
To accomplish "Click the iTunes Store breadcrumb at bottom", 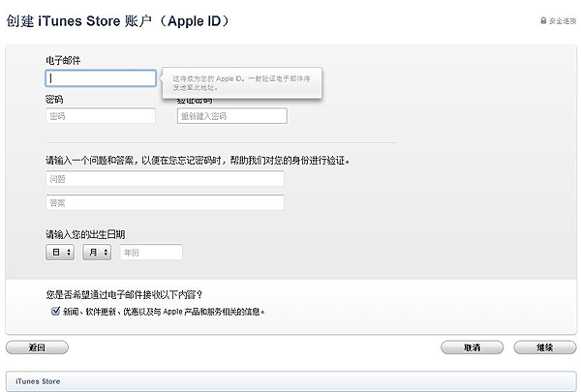I will tap(38, 381).
